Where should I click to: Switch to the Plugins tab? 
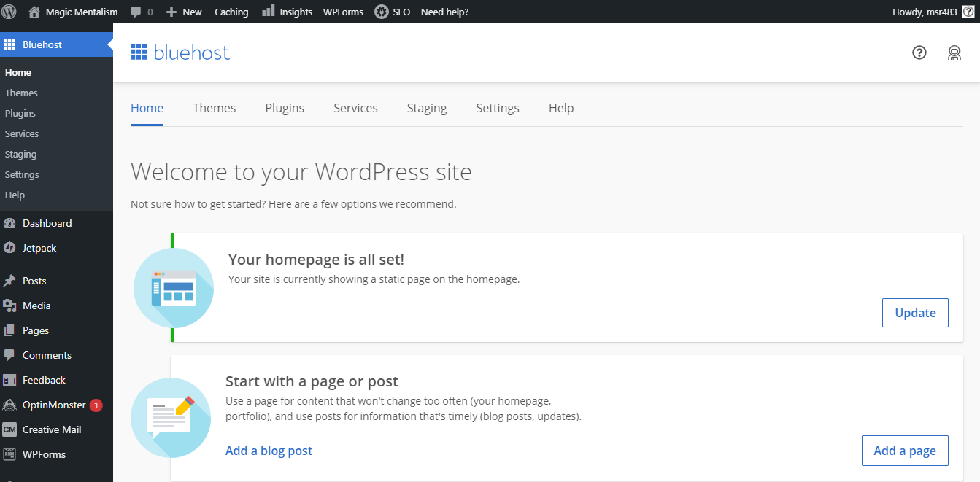pos(285,108)
